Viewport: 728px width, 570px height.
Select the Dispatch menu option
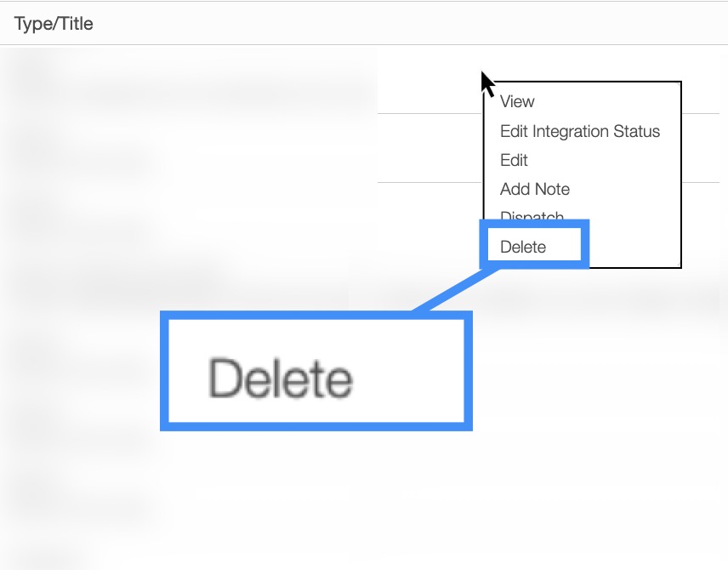click(x=532, y=216)
